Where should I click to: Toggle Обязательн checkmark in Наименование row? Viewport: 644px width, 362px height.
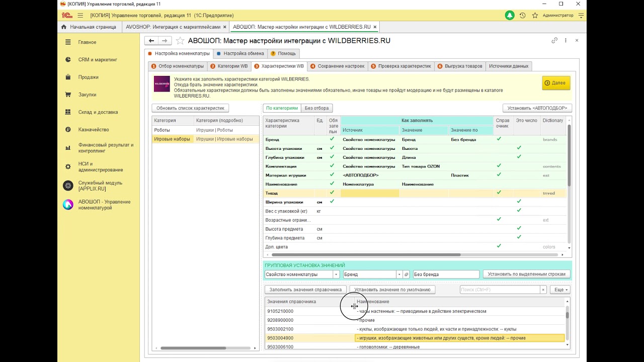[x=332, y=184]
